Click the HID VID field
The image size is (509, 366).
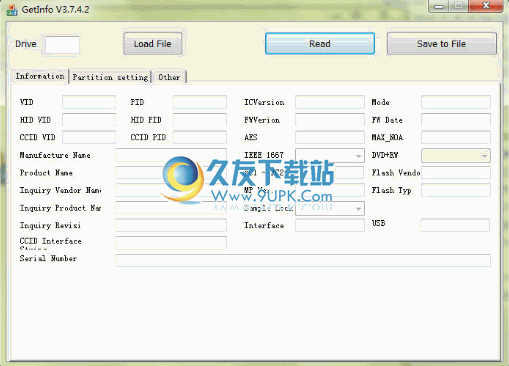(89, 120)
